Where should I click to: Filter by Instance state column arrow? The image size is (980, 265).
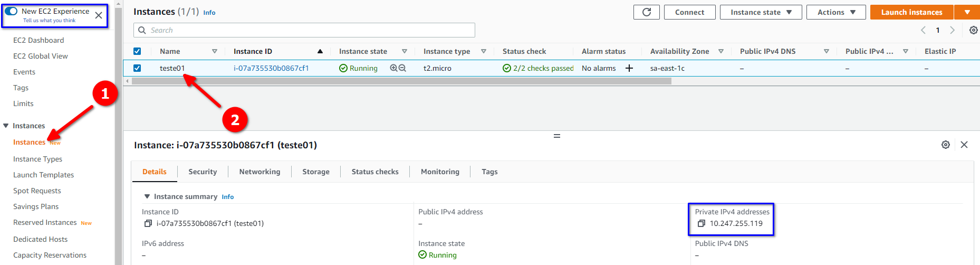[x=405, y=51]
